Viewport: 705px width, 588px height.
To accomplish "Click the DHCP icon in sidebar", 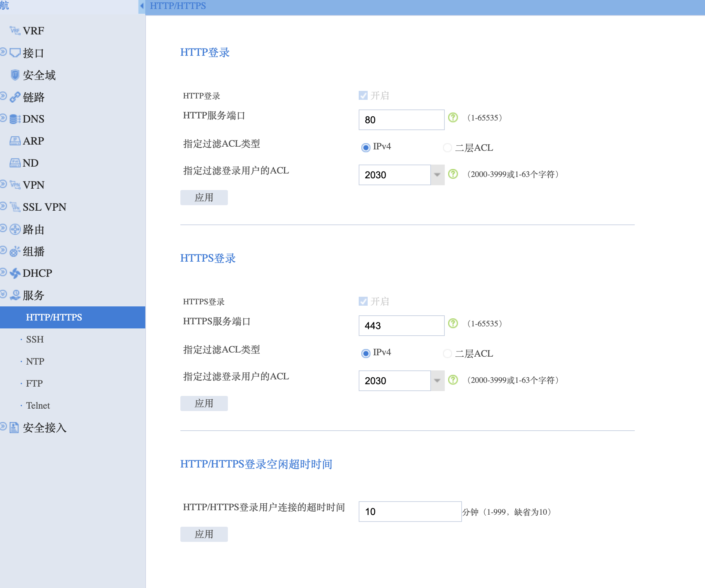I will click(x=15, y=273).
